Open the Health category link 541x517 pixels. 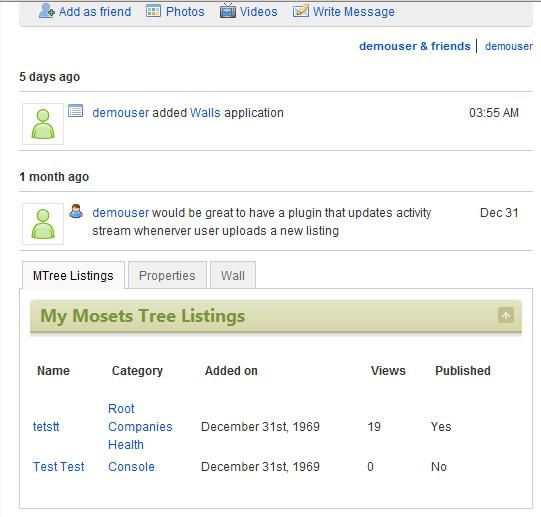[x=126, y=445]
